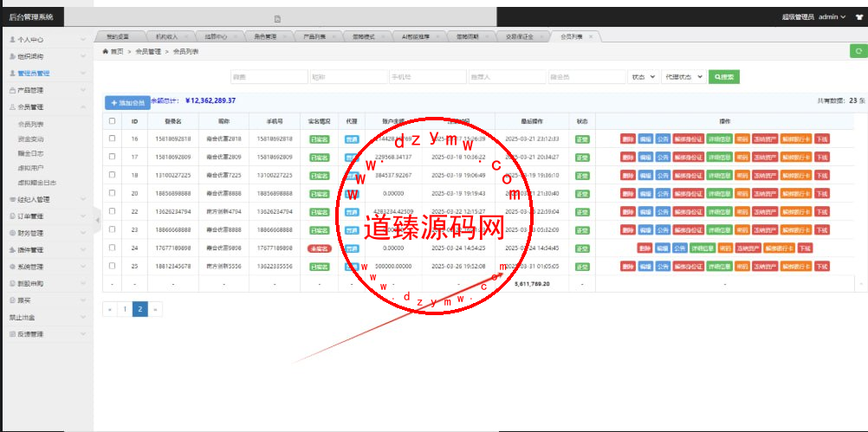Viewport: 868px width, 432px height.
Task: Go to page 1 in pagination
Action: [125, 310]
